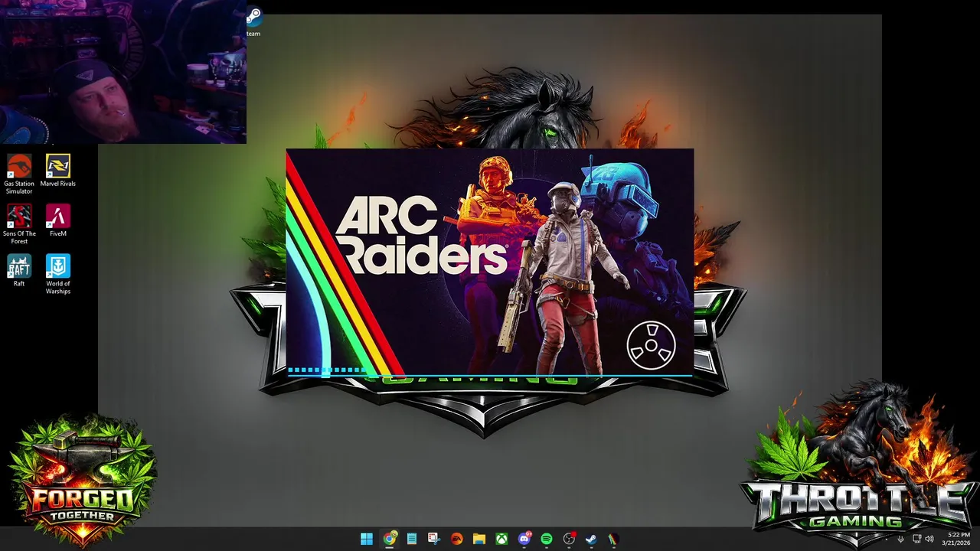
Task: Launch Snipping Tool from the taskbar
Action: (x=434, y=539)
